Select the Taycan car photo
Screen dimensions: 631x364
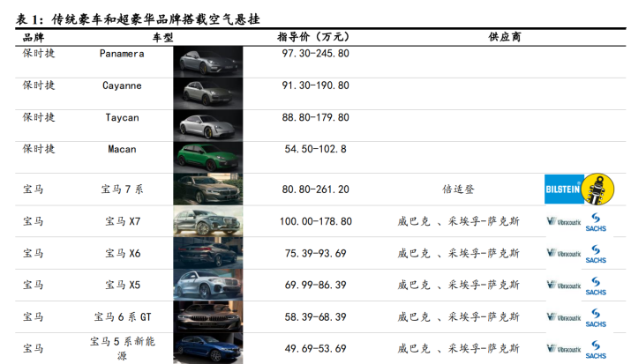tap(208, 125)
